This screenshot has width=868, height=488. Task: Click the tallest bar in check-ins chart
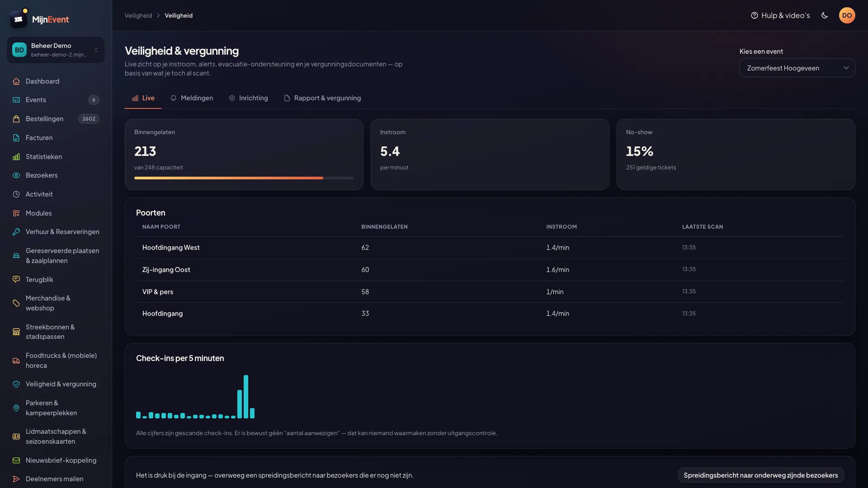coord(246,396)
